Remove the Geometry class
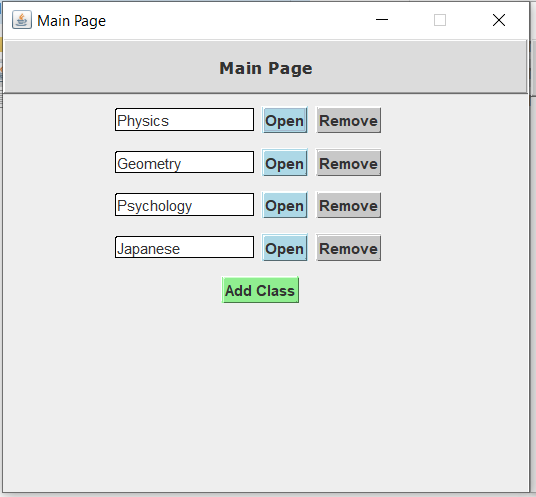 coord(348,163)
